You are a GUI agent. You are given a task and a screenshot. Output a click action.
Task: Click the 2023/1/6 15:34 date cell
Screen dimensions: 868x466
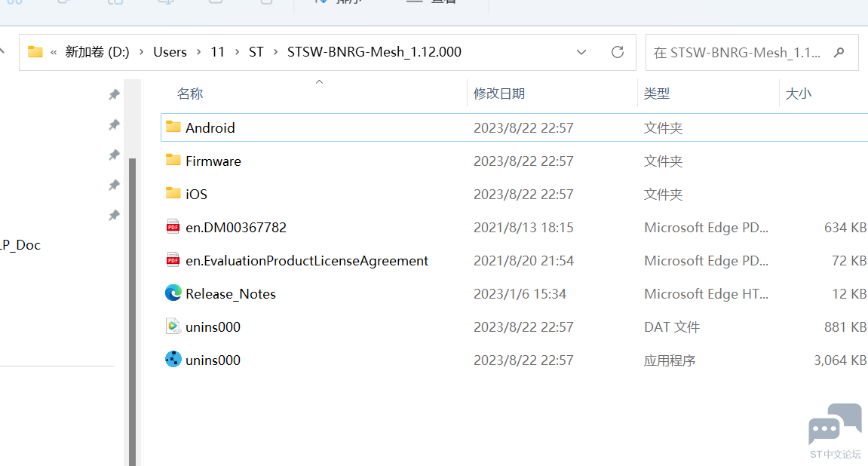click(x=520, y=294)
